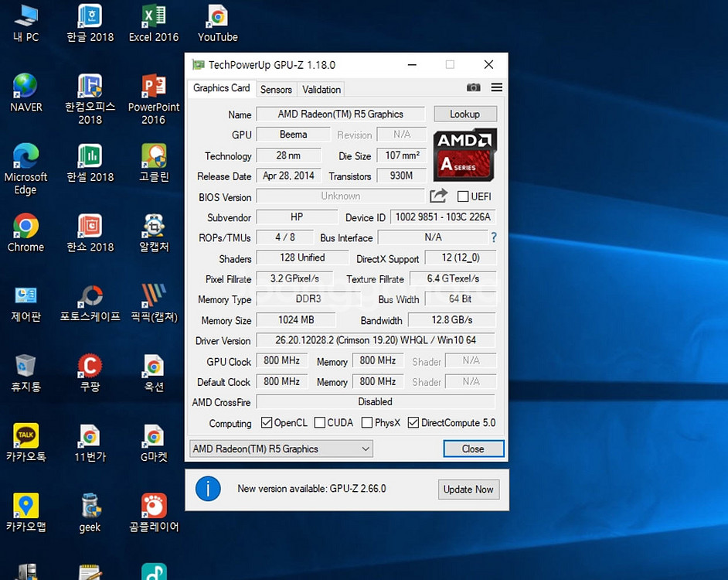Launch the Excel 2016 shortcut
This screenshot has width=728, height=580.
154,23
